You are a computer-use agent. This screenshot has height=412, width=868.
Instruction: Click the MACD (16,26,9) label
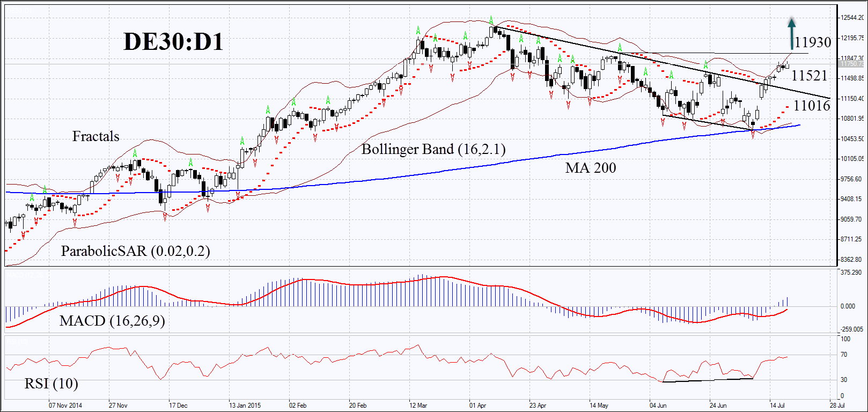point(112,321)
